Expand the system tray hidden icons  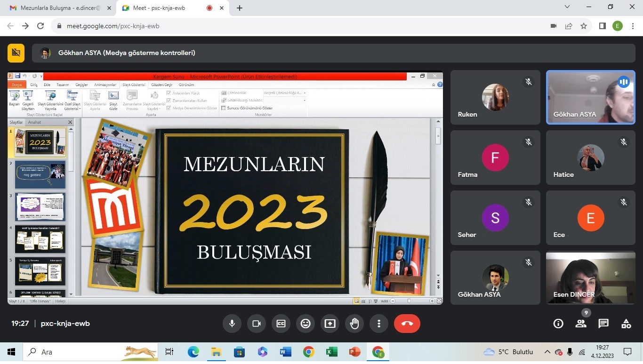[x=547, y=352]
